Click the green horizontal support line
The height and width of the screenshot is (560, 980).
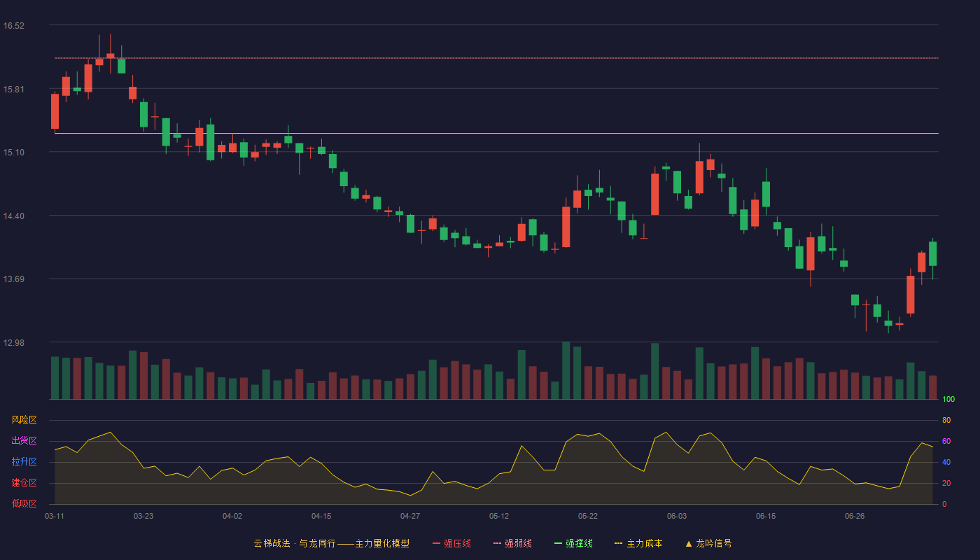(496, 133)
